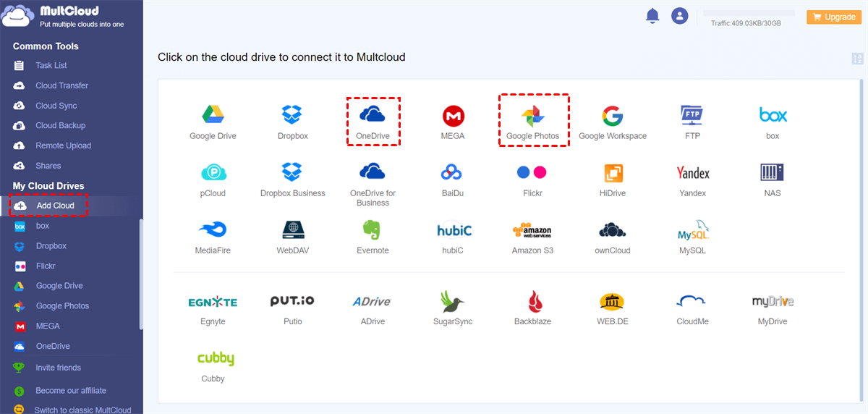Open the user account avatar

pyautogui.click(x=679, y=16)
